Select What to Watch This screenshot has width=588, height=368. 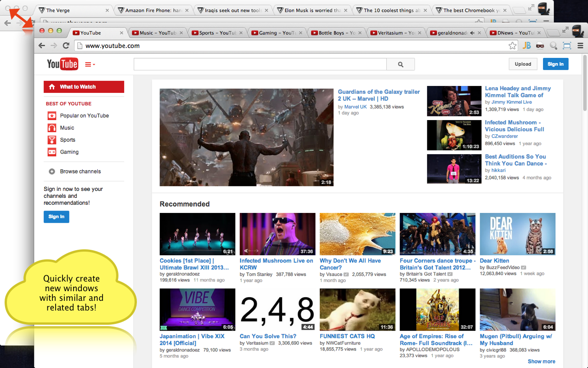[x=84, y=86]
